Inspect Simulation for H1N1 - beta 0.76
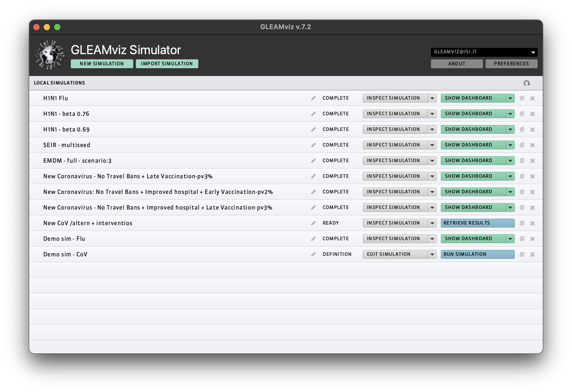This screenshot has width=572, height=392. 395,114
